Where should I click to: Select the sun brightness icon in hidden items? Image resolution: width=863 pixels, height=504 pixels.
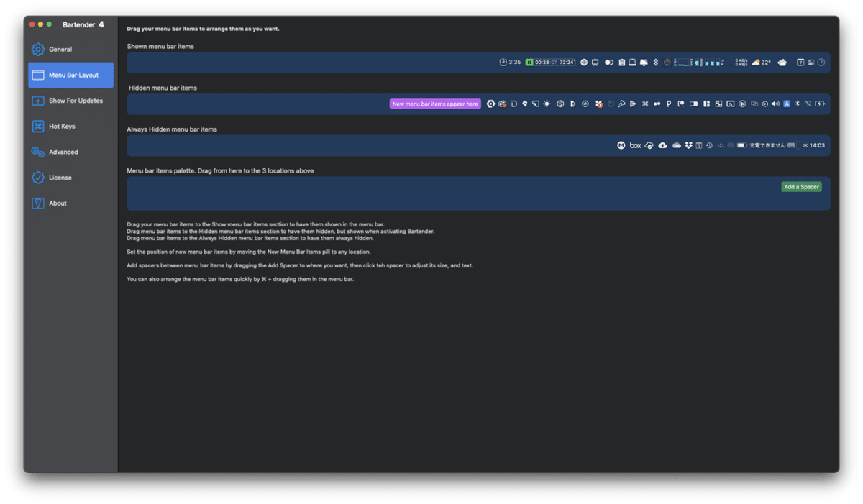click(547, 104)
